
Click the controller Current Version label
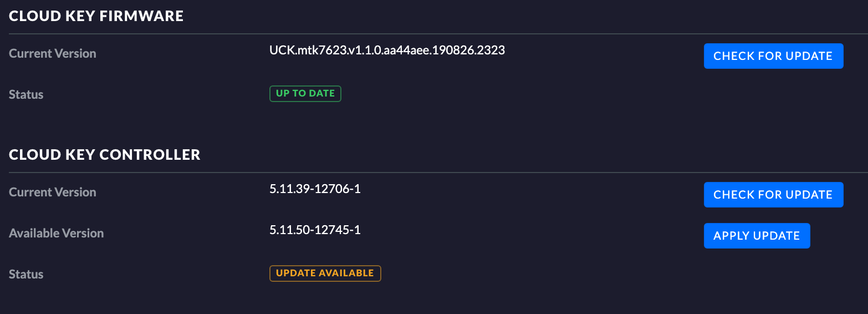pyautogui.click(x=53, y=193)
